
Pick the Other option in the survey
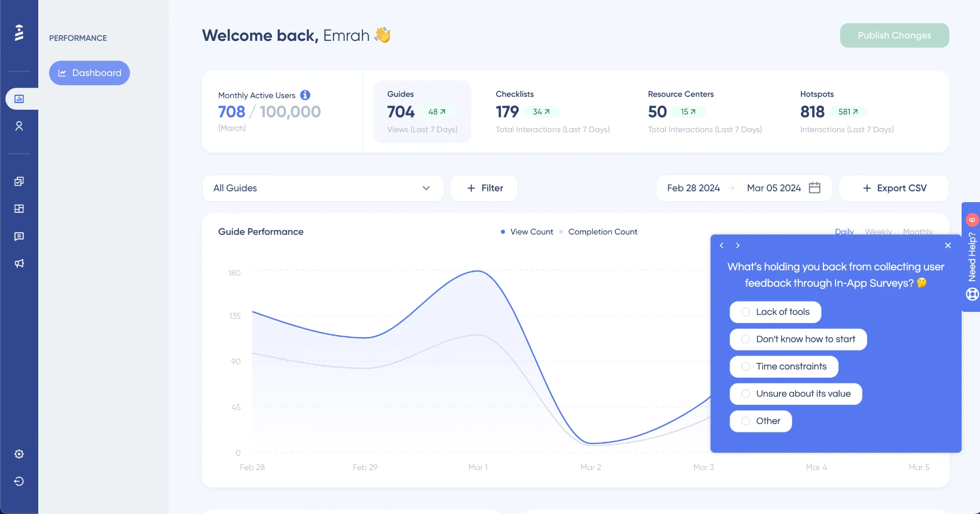[761, 421]
